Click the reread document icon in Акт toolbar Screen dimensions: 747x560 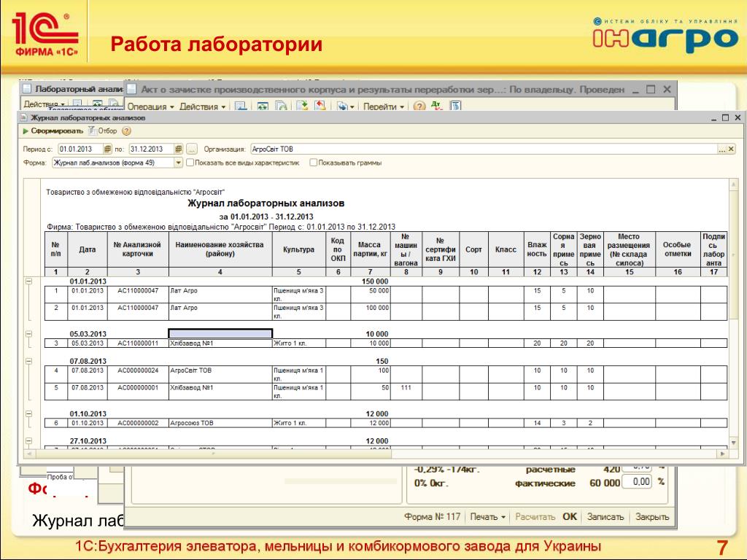pyautogui.click(x=281, y=106)
